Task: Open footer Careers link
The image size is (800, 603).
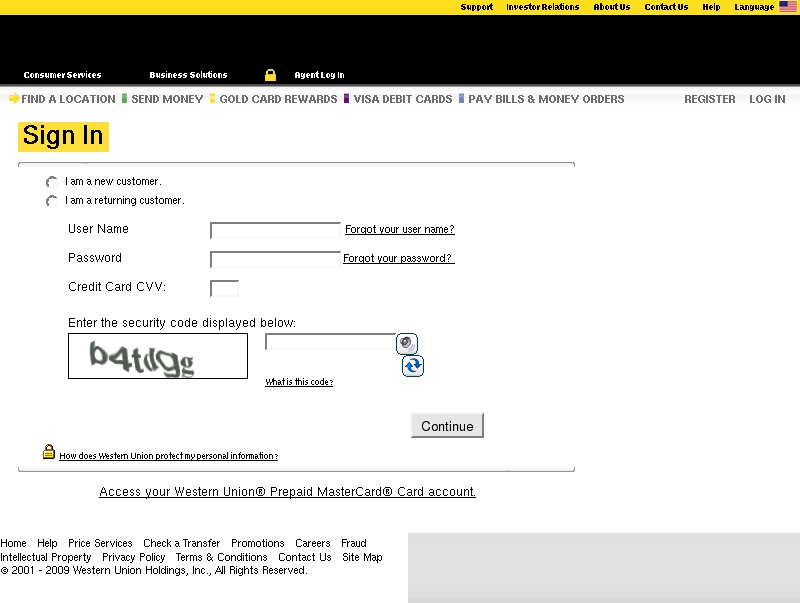Action: tap(313, 543)
